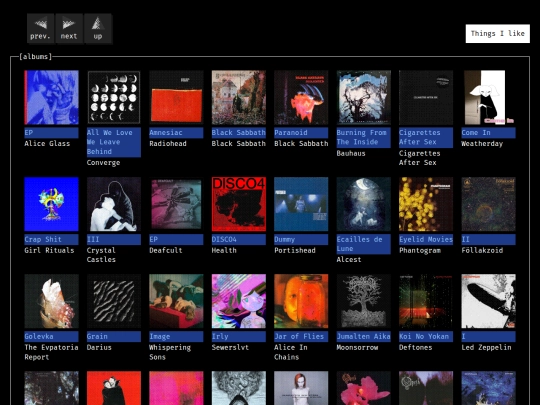Open Alice Glass EP album cover

[x=51, y=97]
